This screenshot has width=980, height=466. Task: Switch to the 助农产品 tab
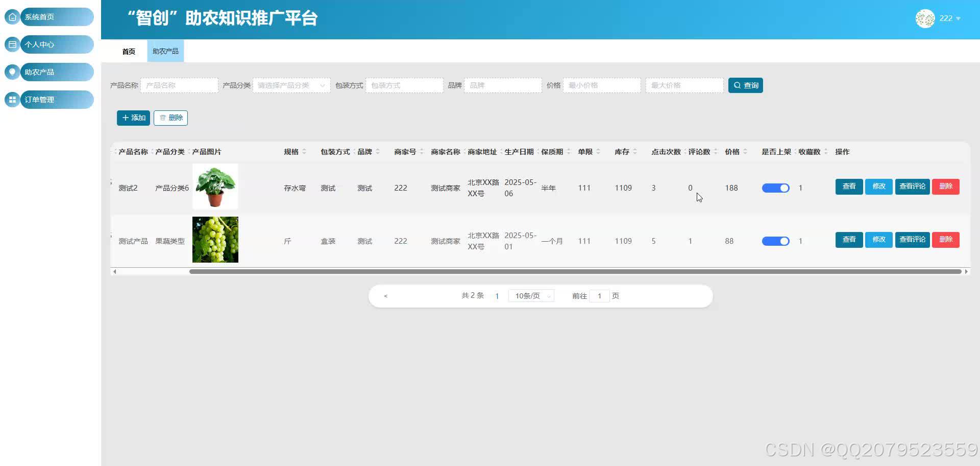click(x=165, y=51)
